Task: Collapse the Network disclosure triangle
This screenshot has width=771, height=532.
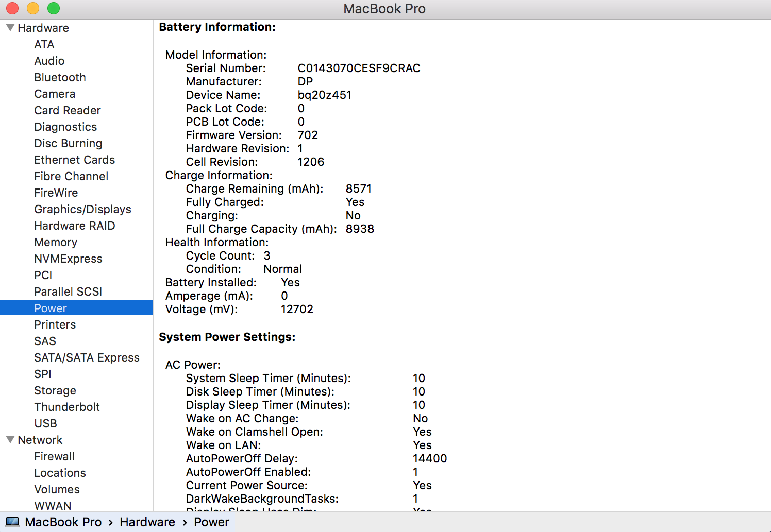Action: coord(10,439)
